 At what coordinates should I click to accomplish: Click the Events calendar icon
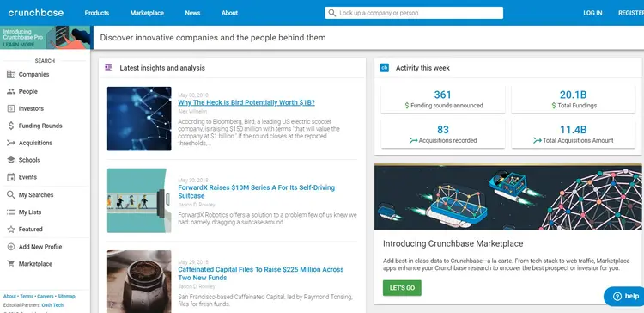11,177
